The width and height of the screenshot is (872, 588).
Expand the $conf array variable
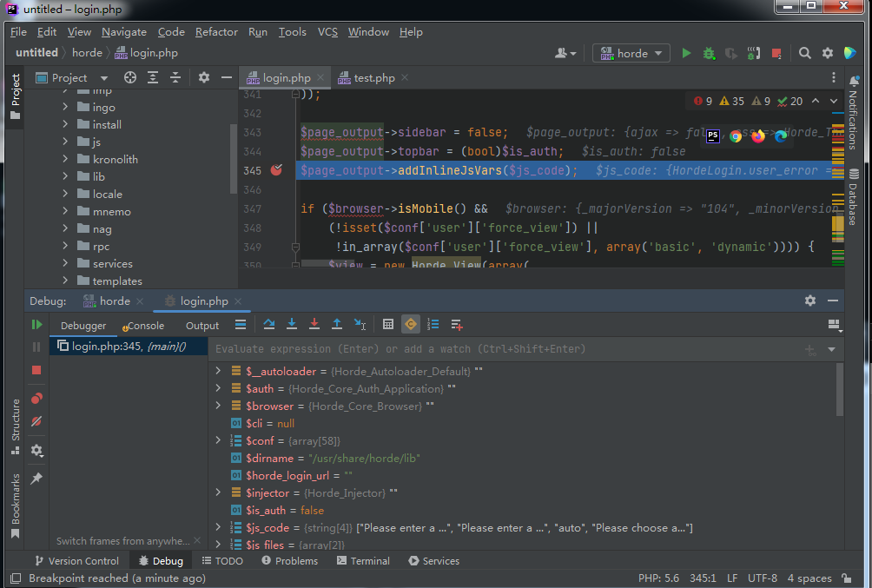pyautogui.click(x=218, y=440)
